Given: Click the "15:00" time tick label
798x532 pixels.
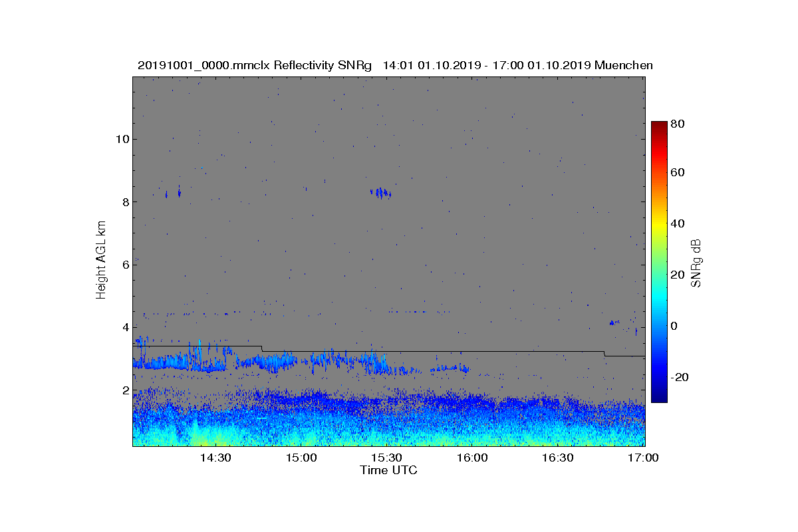Looking at the screenshot, I should point(301,458).
